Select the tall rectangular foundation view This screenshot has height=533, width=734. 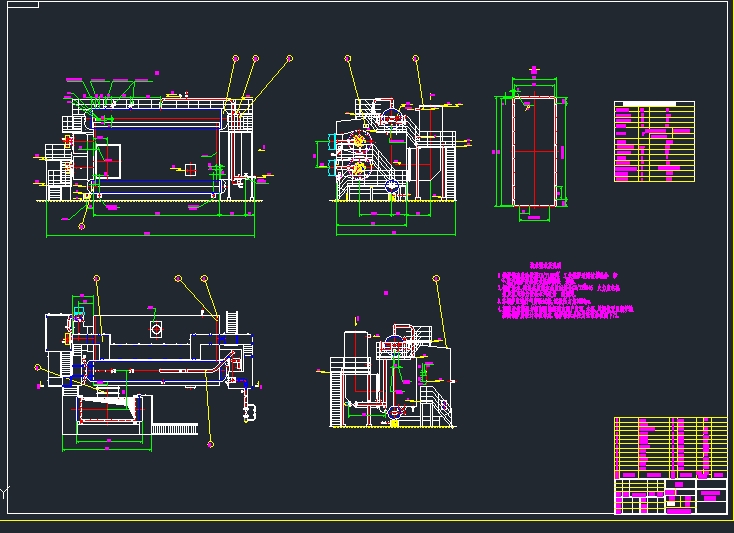[x=534, y=154]
